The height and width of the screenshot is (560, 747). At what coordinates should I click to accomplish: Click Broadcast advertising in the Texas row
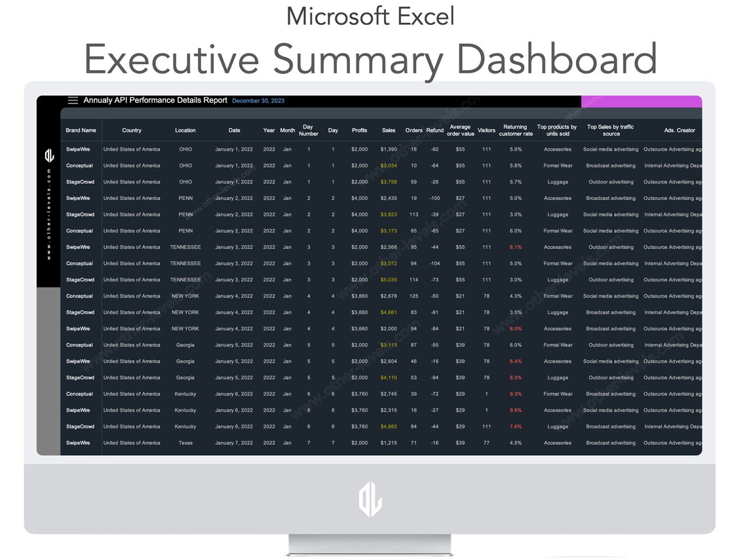click(611, 443)
